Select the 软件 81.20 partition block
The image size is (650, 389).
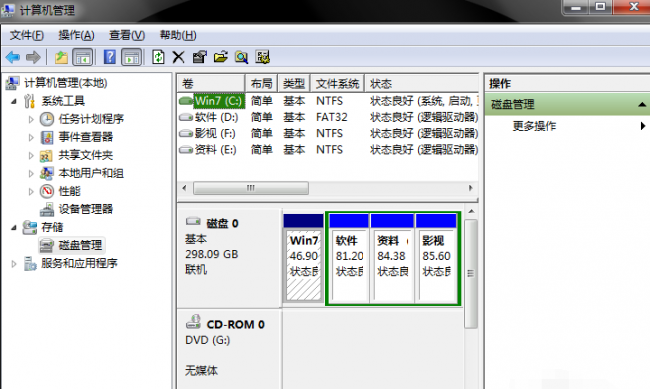coord(349,258)
